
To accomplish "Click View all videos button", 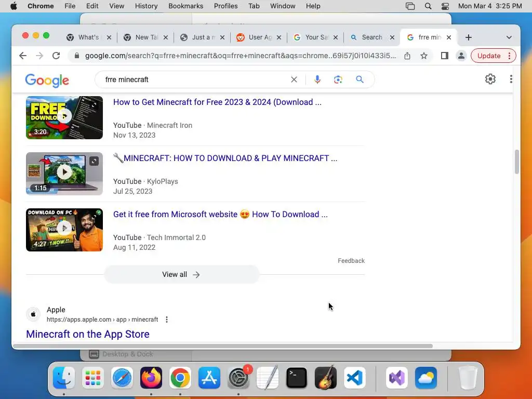I will tap(181, 274).
